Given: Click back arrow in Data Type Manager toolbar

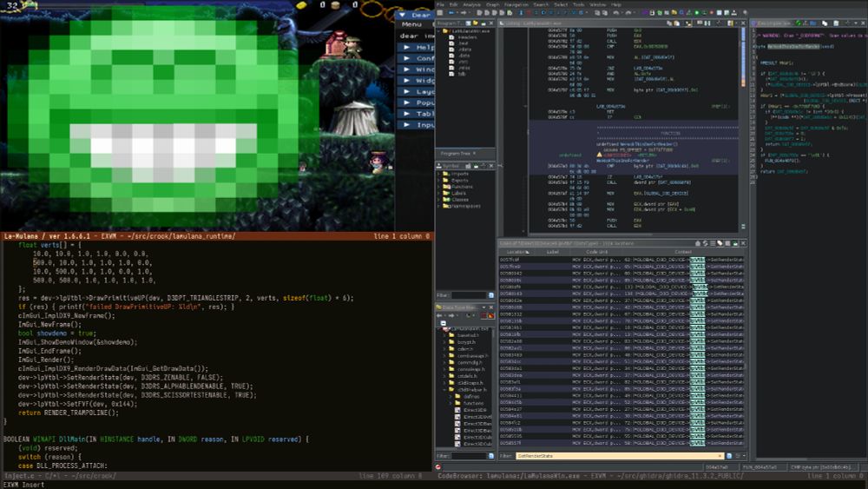Looking at the screenshot, I should click(x=439, y=315).
